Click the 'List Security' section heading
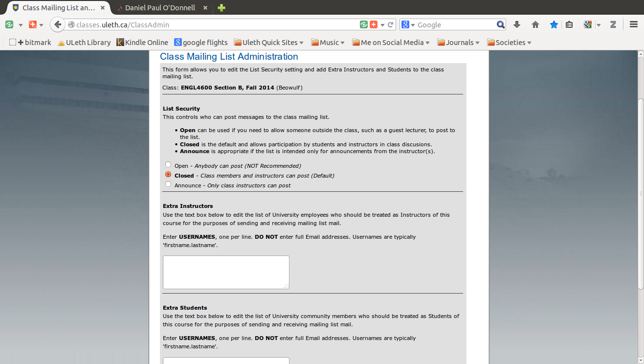Screen dimensions: 644x364 [x=181, y=109]
